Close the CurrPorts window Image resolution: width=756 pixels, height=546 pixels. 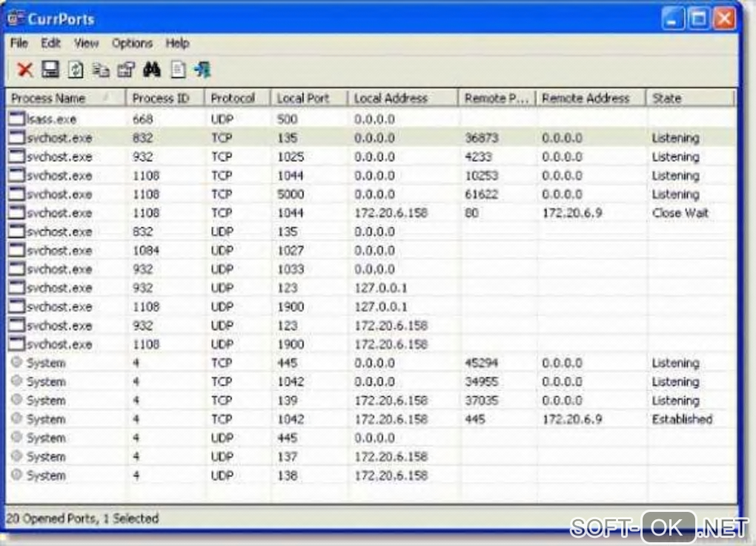(723, 19)
